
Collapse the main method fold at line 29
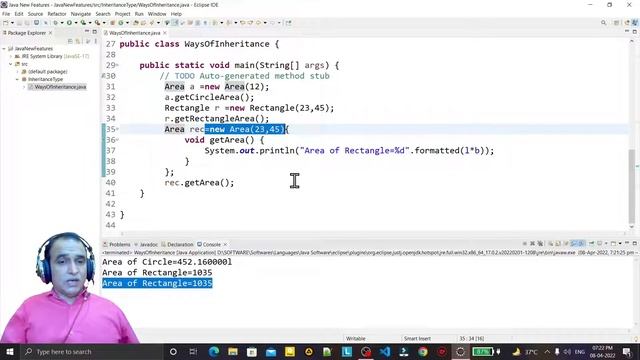(118, 65)
